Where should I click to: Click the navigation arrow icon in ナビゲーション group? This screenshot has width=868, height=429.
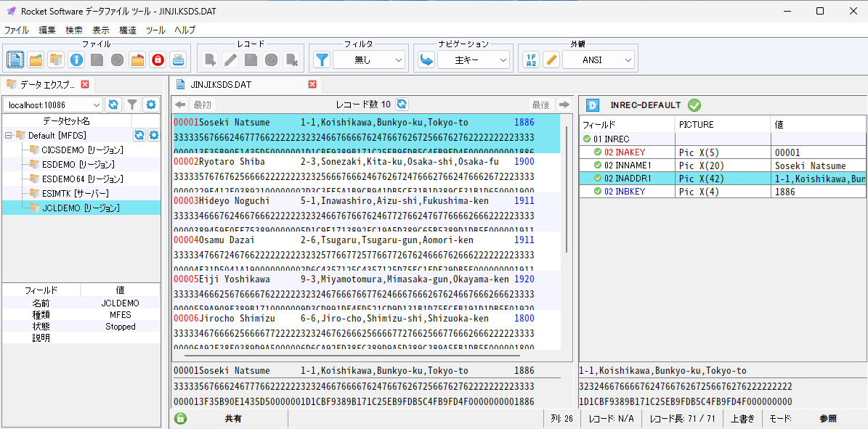pos(426,60)
